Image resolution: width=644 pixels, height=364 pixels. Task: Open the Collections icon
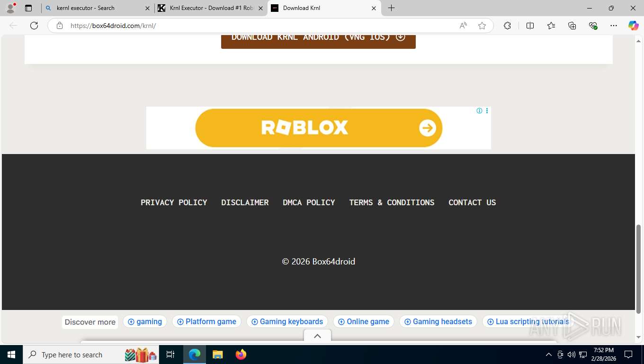click(572, 26)
